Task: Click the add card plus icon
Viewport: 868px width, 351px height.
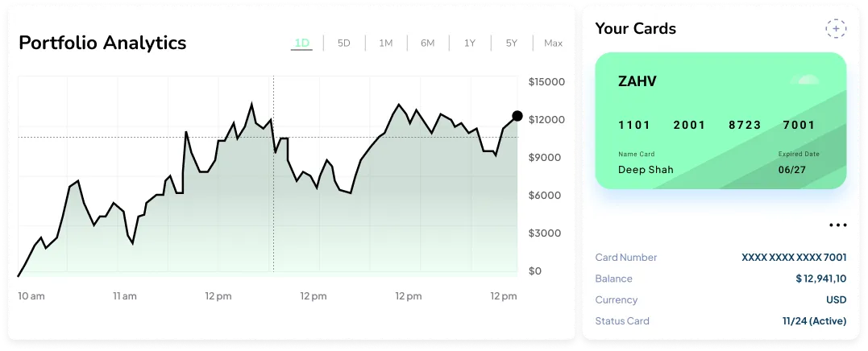Action: tap(836, 28)
